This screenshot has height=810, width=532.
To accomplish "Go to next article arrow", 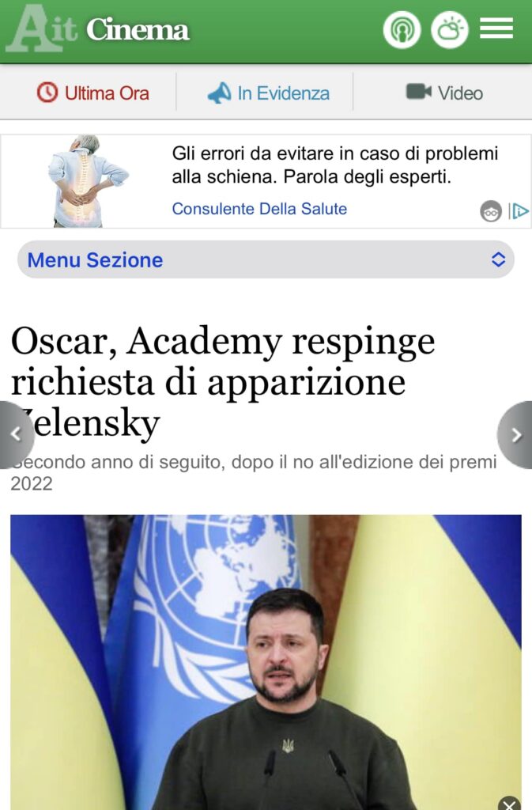I will [515, 435].
